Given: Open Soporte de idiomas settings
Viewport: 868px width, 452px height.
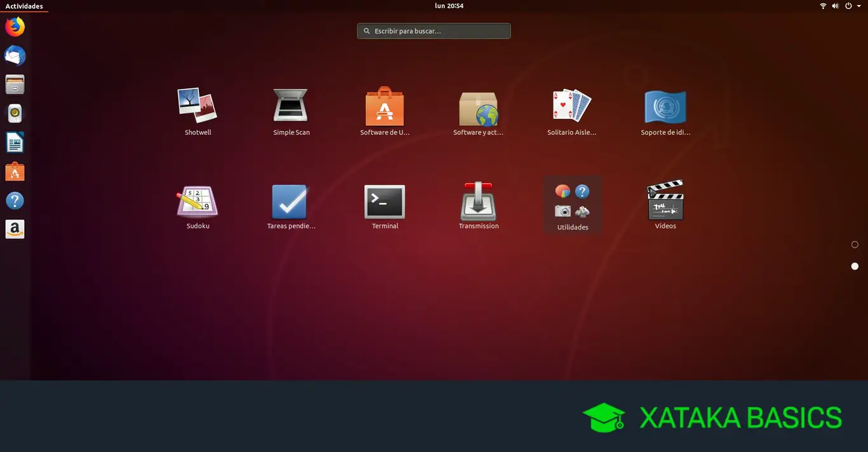Looking at the screenshot, I should point(665,111).
